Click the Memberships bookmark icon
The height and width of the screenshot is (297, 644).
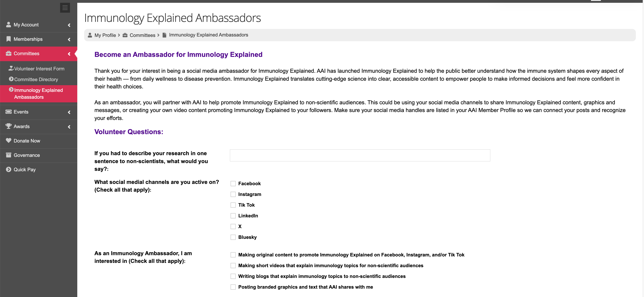coord(9,39)
